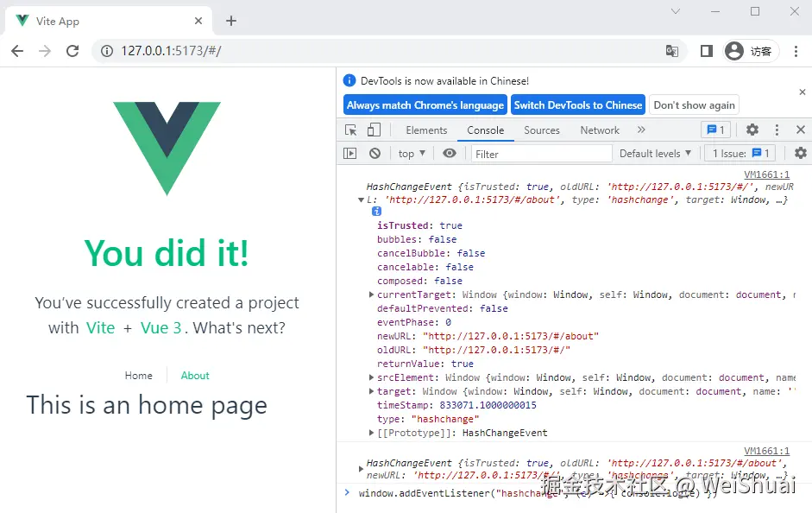Select the type "hashchange" property row
This screenshot has width=812, height=513.
coord(428,419)
